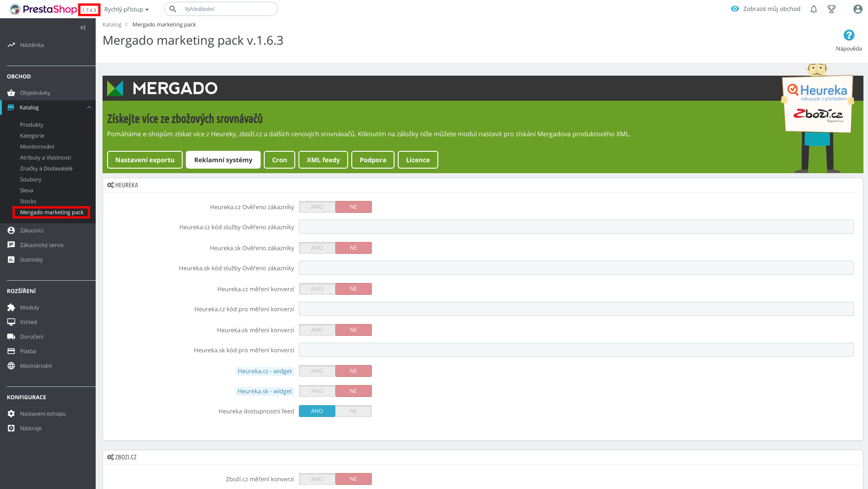Open the user profile avatar icon
The width and height of the screenshot is (868, 489).
858,9
